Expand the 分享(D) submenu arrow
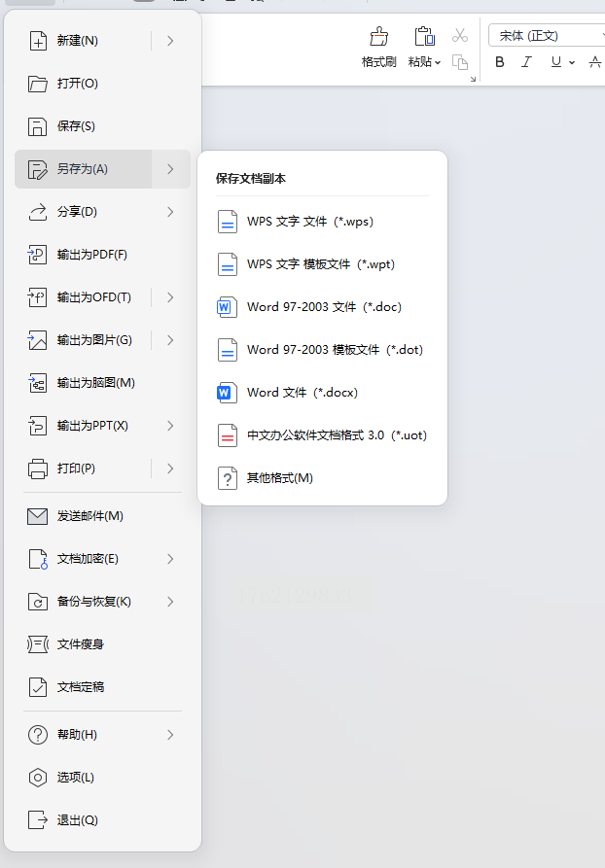Viewport: 605px width, 868px height. 170,212
